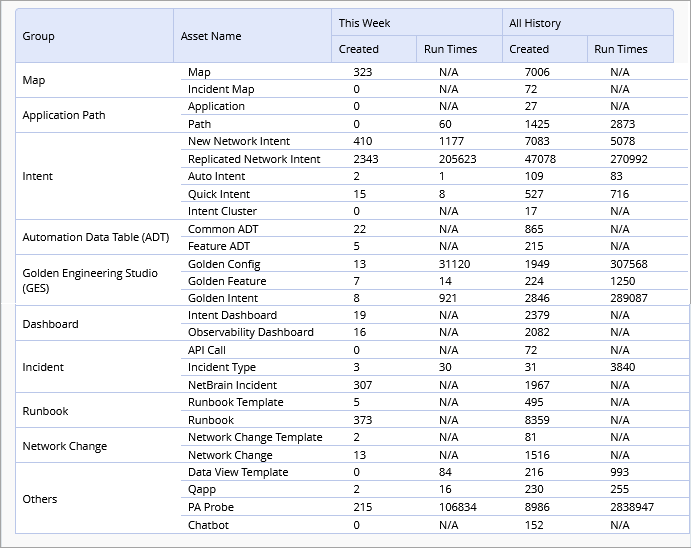Screen dimensions: 691x548
Task: Select the Observability Dashboard asset name
Action: (251, 332)
